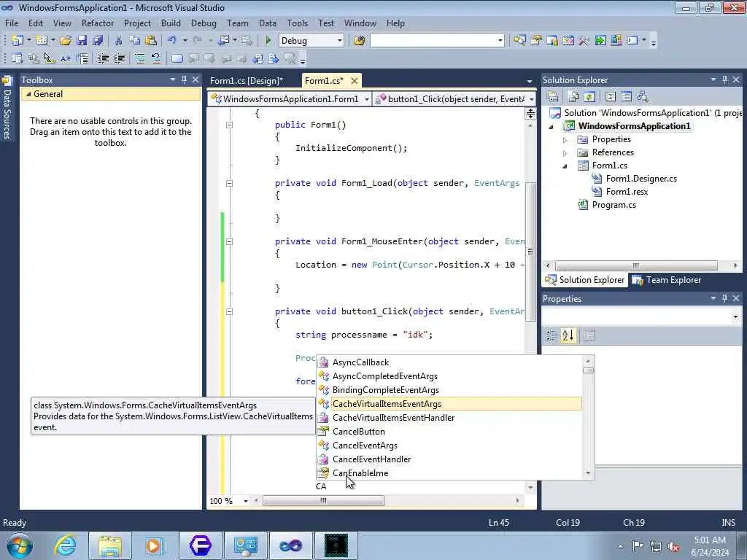Open the Tools menu
Image resolution: width=747 pixels, height=560 pixels.
pos(298,23)
